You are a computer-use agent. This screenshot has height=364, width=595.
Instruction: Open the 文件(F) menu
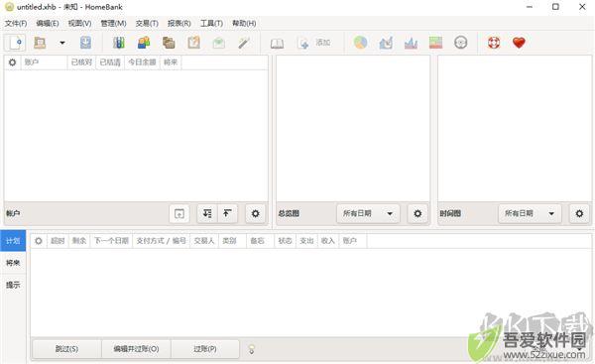pyautogui.click(x=16, y=23)
